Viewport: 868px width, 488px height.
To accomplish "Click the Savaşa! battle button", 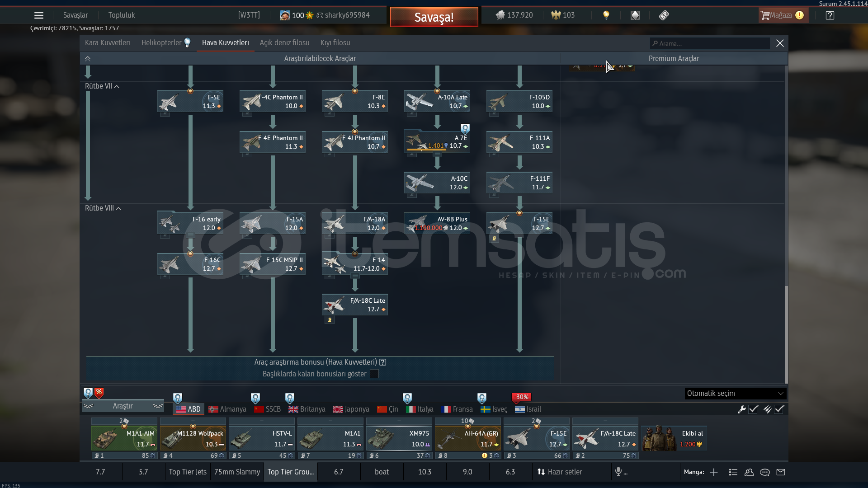I will pos(434,17).
